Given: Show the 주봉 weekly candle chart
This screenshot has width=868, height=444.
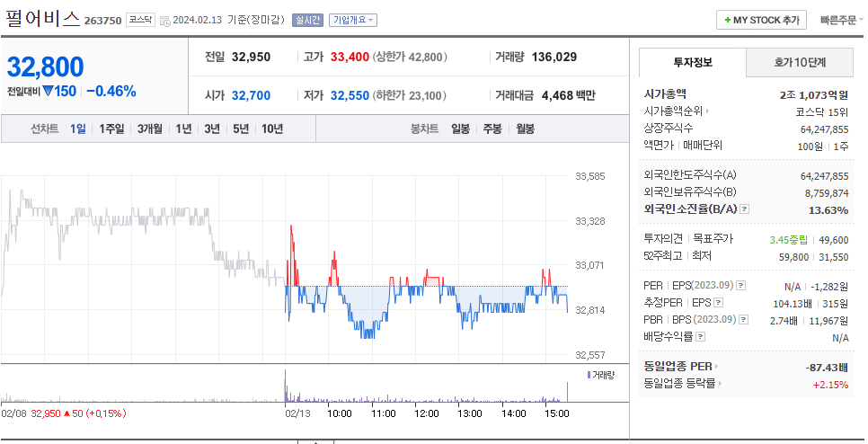Looking at the screenshot, I should pos(492,129).
